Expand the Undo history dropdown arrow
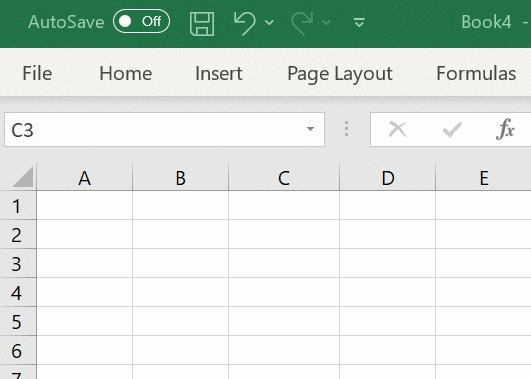The image size is (531, 379). pos(269,23)
